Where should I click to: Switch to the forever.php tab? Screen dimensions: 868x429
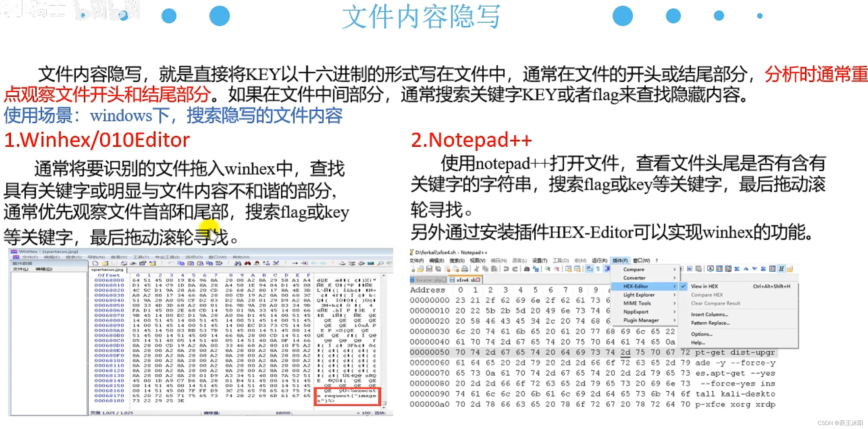click(x=428, y=279)
